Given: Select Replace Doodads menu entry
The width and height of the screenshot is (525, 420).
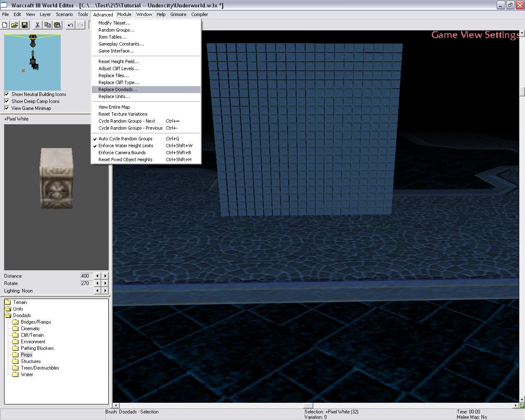Looking at the screenshot, I should (x=118, y=89).
